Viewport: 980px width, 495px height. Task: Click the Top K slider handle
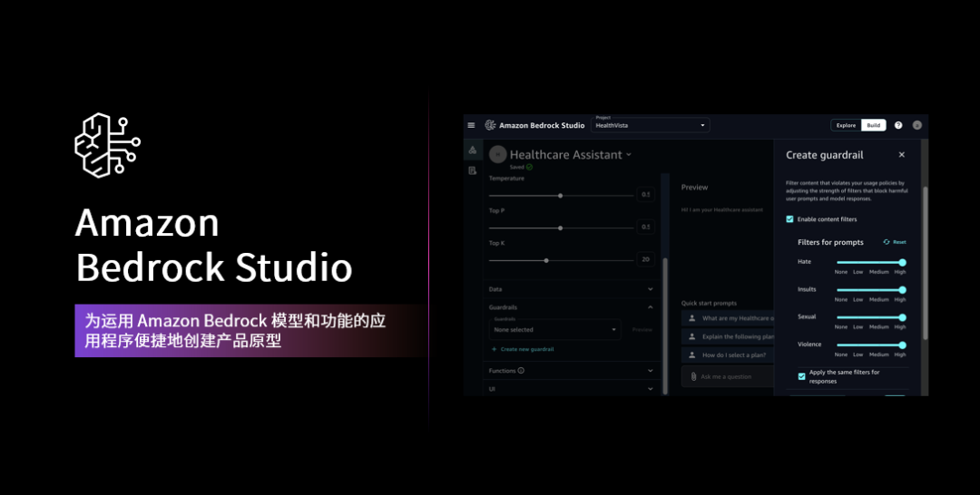(546, 260)
